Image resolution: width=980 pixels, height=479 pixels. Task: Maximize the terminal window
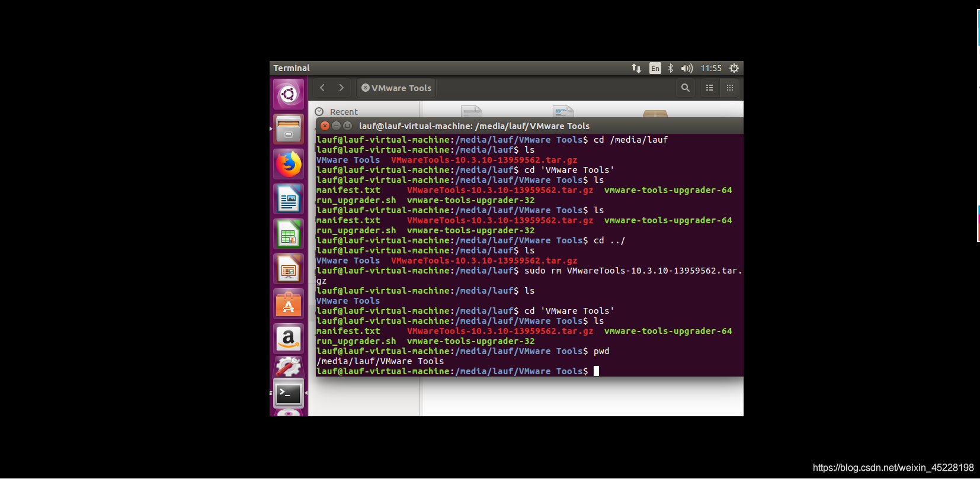(x=347, y=126)
